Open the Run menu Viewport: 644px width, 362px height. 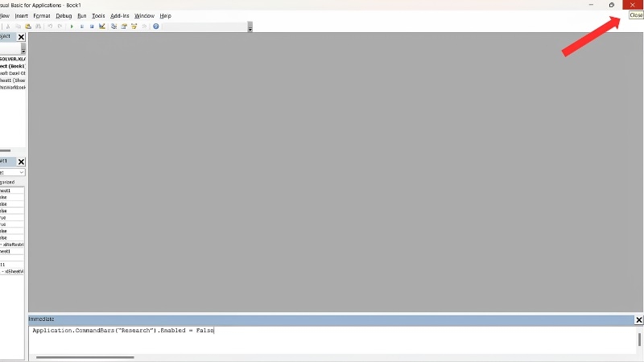coord(82,16)
